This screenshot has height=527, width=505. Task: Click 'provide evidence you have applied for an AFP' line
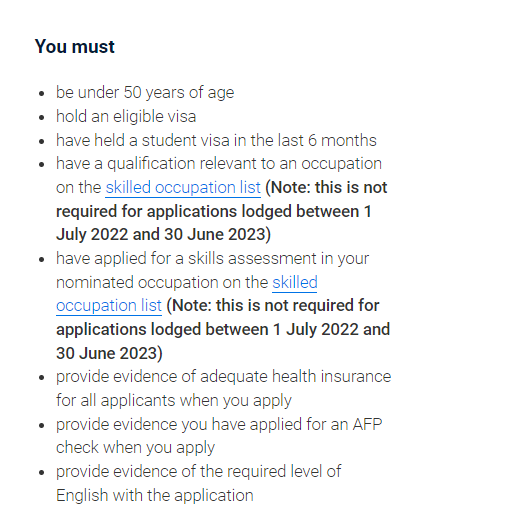click(219, 424)
